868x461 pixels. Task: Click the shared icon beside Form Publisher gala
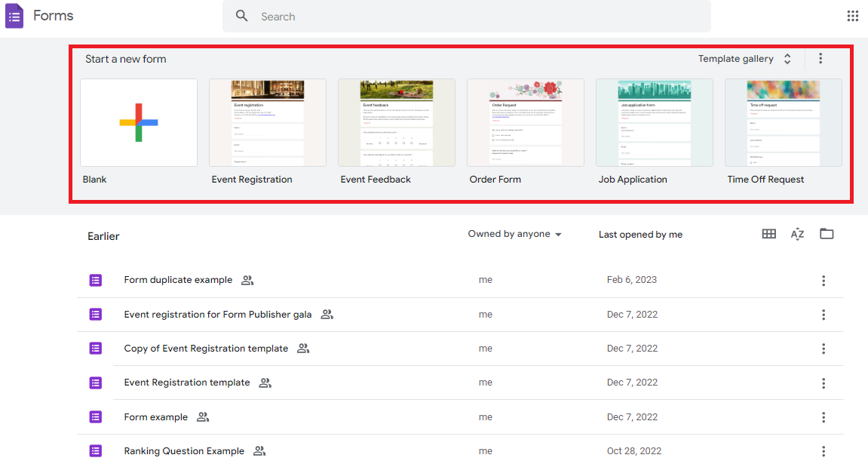[x=327, y=314]
